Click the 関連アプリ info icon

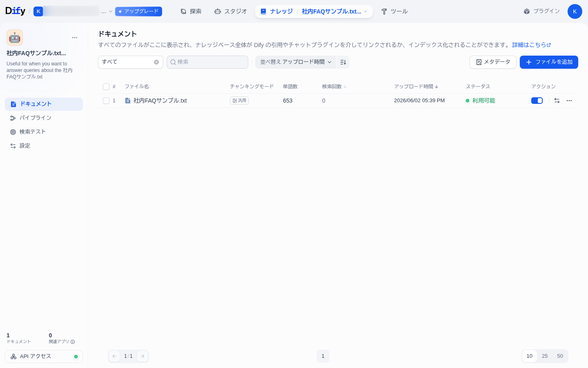73,342
